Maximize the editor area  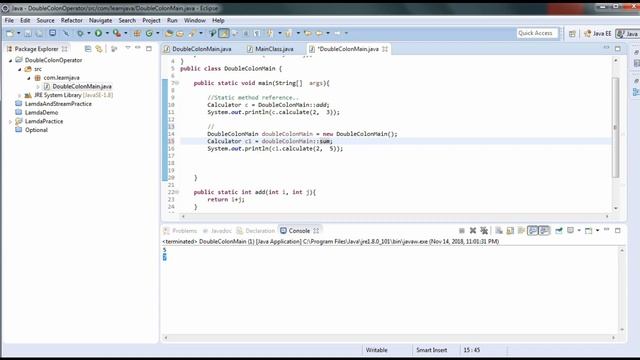point(618,49)
